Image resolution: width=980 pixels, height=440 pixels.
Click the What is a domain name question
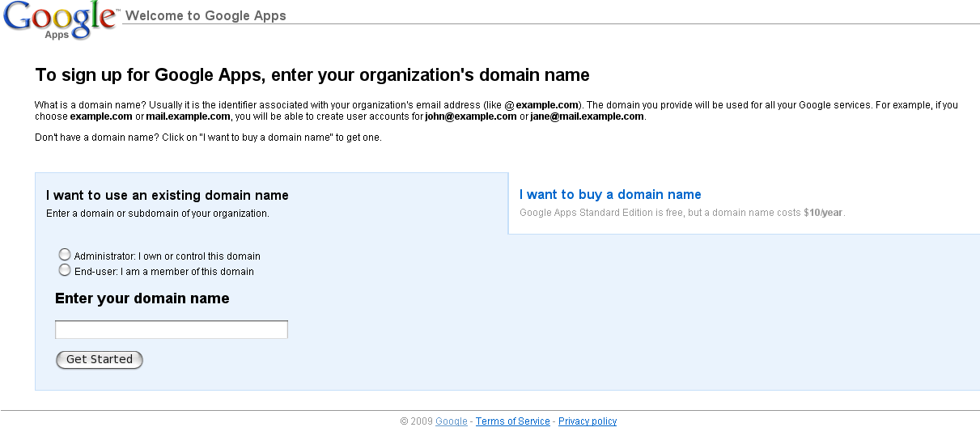click(x=91, y=105)
